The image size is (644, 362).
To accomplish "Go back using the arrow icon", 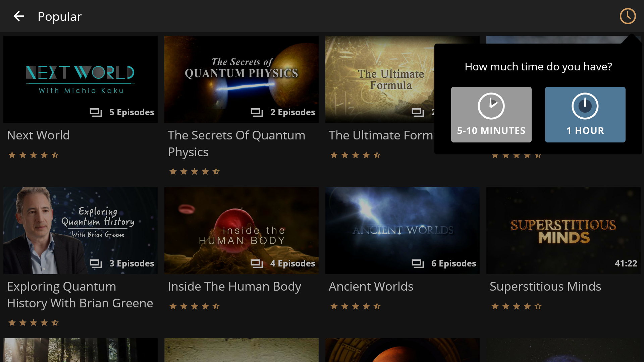I will tap(19, 16).
